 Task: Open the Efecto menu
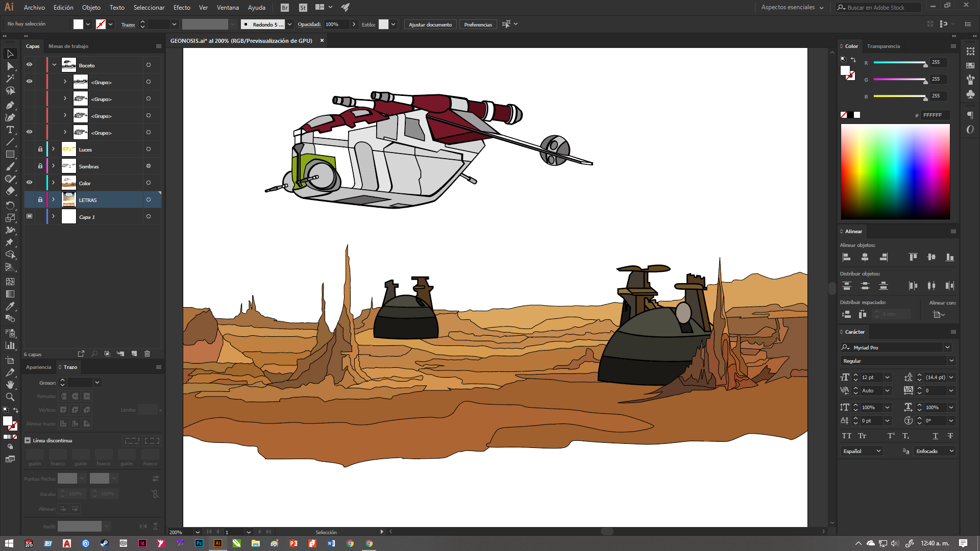click(182, 8)
